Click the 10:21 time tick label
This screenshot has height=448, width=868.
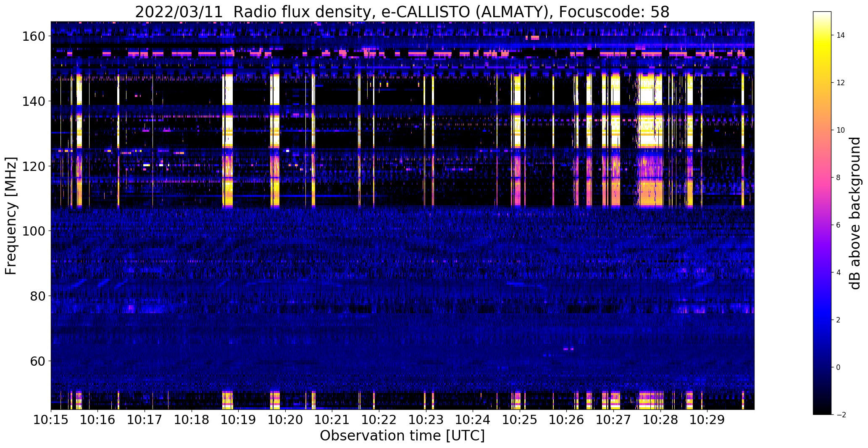point(332,419)
